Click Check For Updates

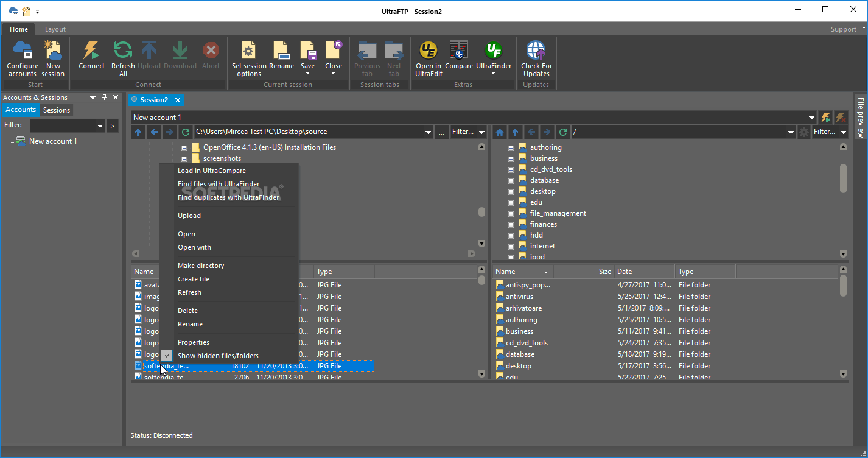pos(536,58)
